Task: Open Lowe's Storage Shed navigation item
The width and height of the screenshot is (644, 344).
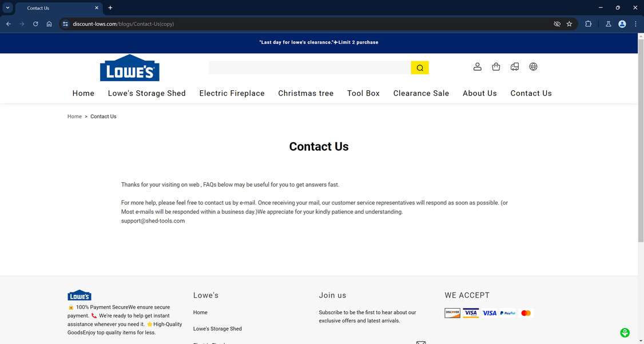Action: coord(146,93)
